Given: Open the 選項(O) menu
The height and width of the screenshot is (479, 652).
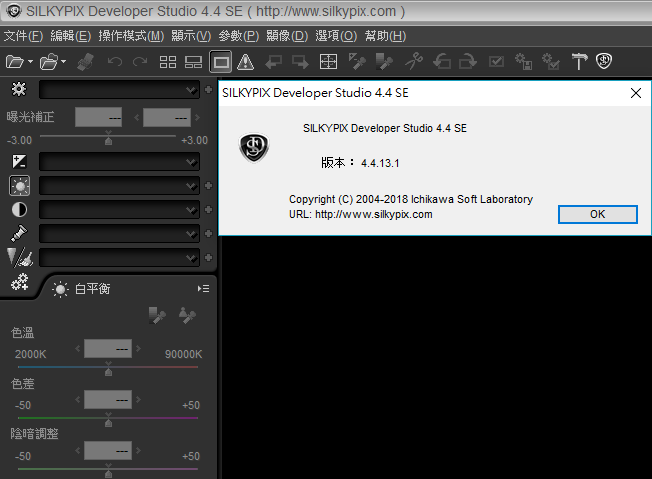Looking at the screenshot, I should point(336,36).
